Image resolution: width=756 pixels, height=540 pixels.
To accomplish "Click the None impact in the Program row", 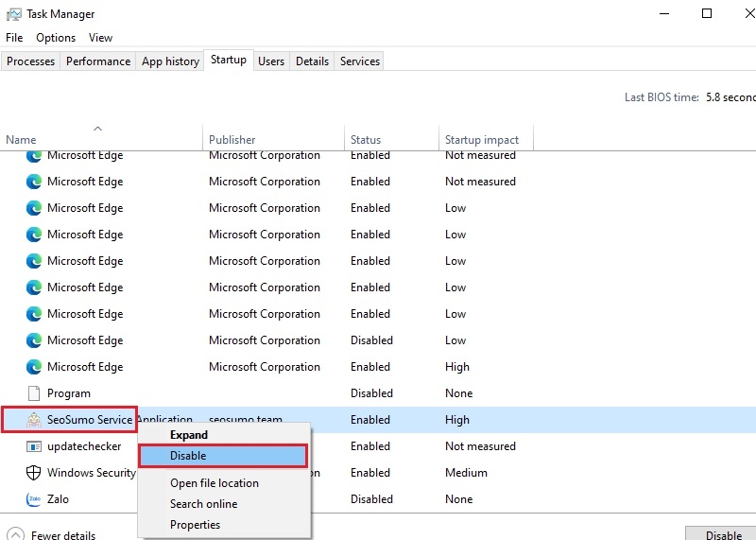I will (458, 393).
